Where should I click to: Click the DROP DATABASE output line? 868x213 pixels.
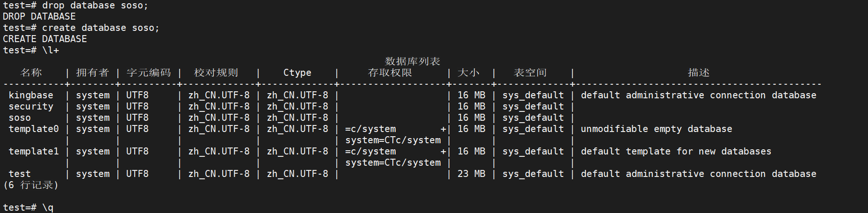(39, 16)
